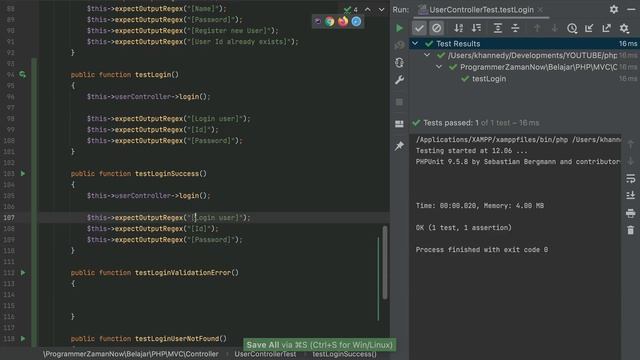Open inspections widget showing 4 checks

click(x=351, y=9)
